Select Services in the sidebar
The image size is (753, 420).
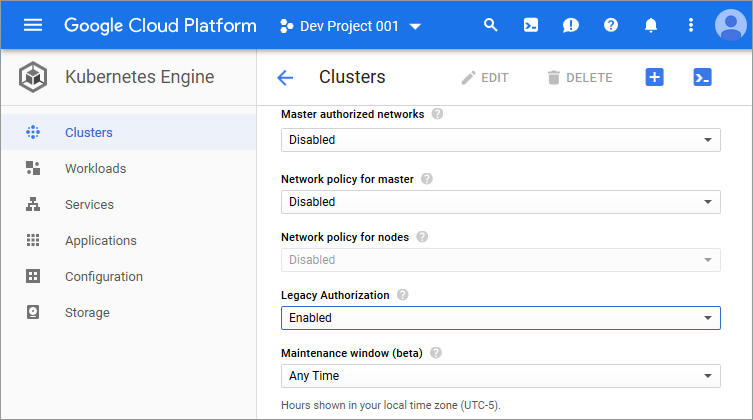(x=129, y=204)
